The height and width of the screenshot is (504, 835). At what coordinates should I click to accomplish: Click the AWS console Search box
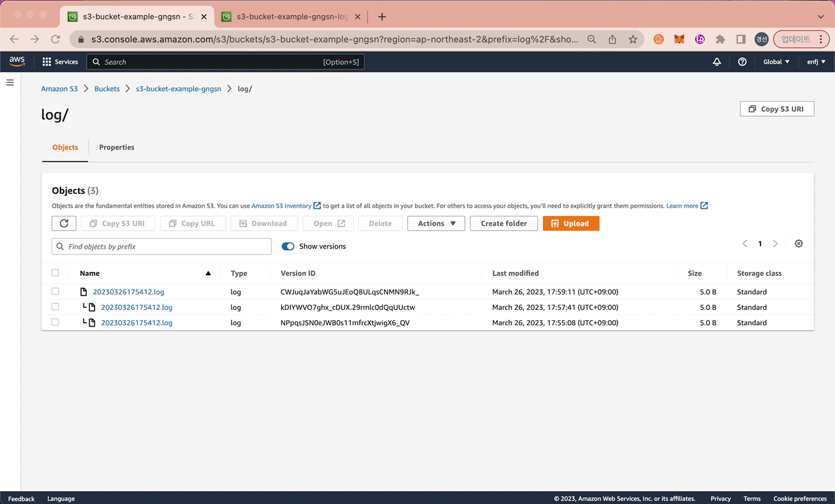[225, 62]
